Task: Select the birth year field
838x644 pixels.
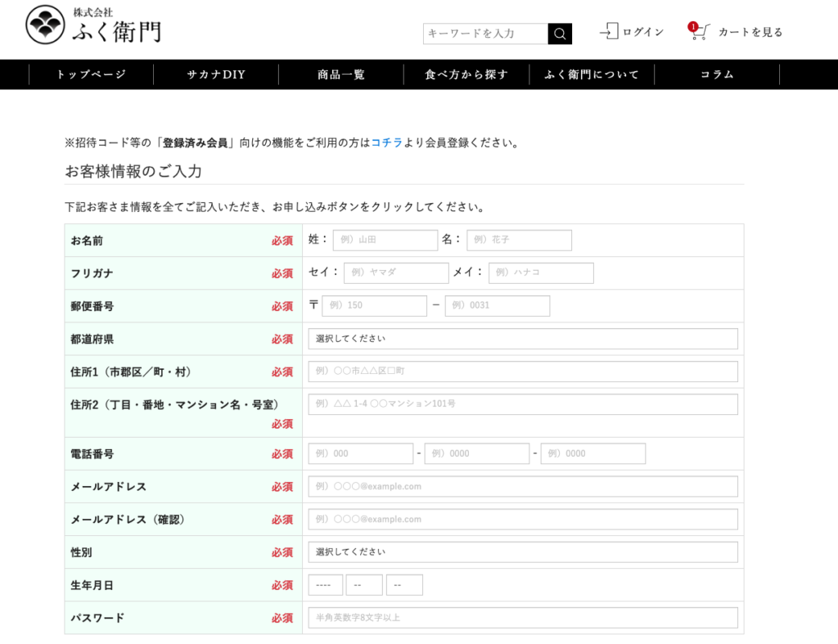Action: [x=325, y=585]
